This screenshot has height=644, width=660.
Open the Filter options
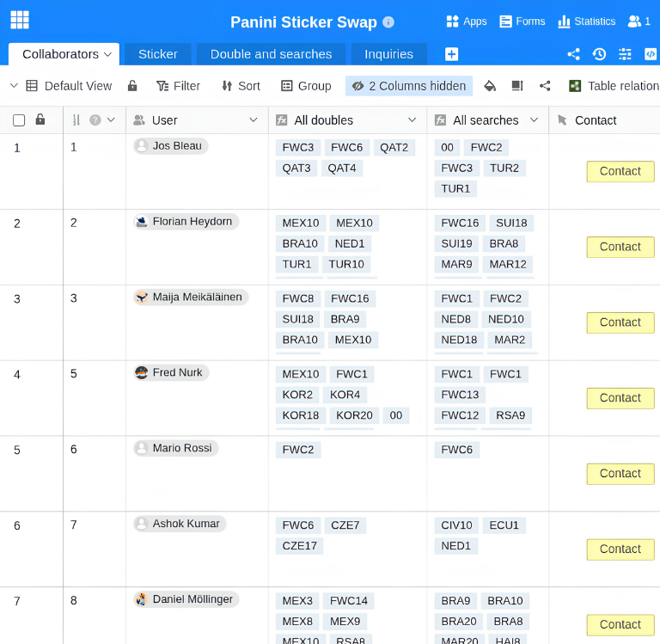coord(178,86)
